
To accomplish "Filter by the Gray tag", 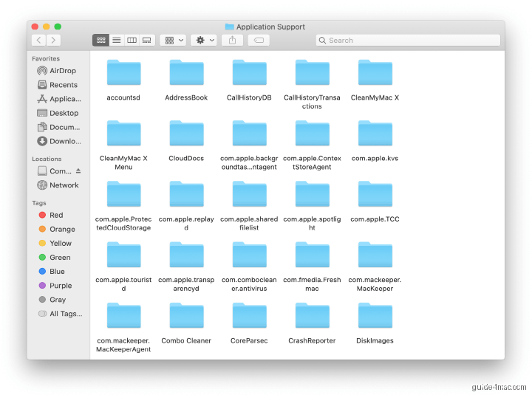I will [x=52, y=300].
